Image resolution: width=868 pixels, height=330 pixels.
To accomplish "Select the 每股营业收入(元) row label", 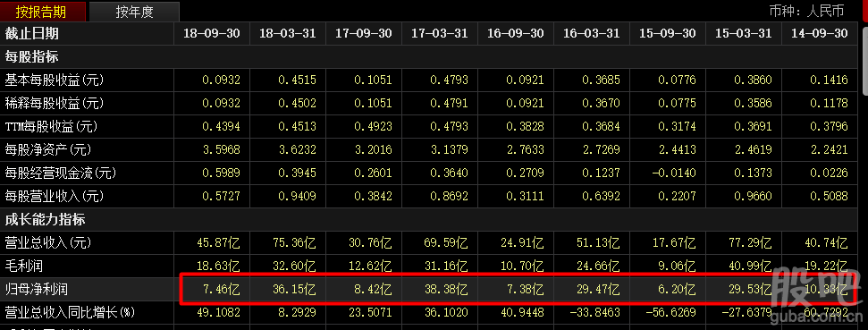I will (x=55, y=197).
